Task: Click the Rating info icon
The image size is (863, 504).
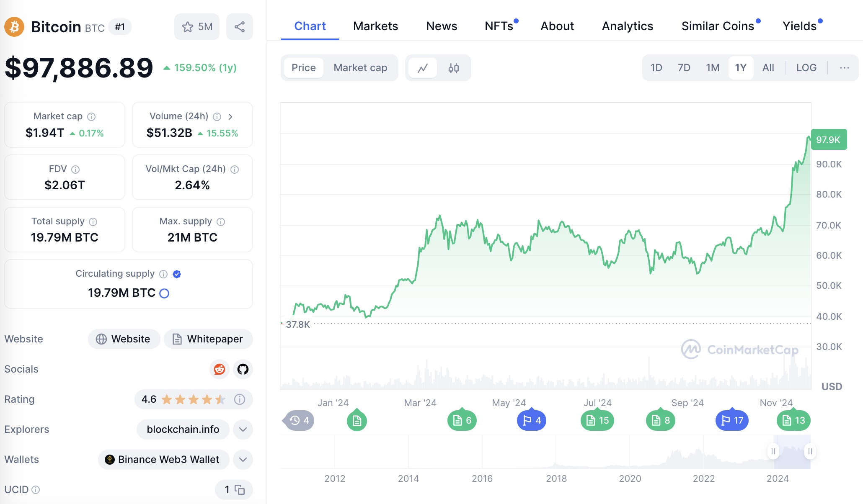Action: point(240,399)
